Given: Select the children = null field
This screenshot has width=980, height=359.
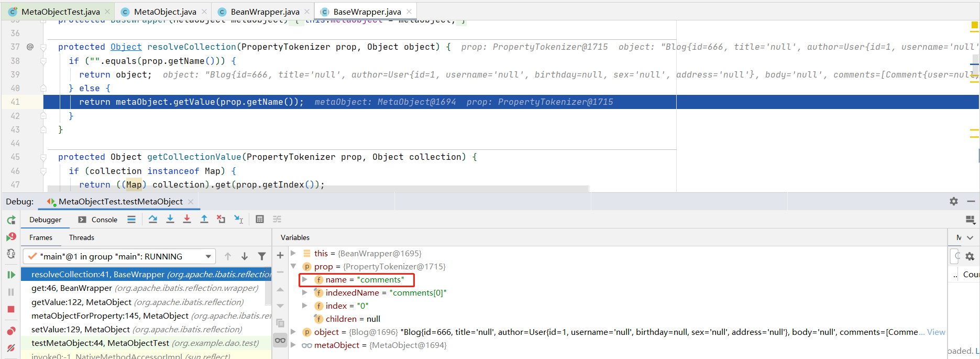Looking at the screenshot, I should click(x=347, y=319).
